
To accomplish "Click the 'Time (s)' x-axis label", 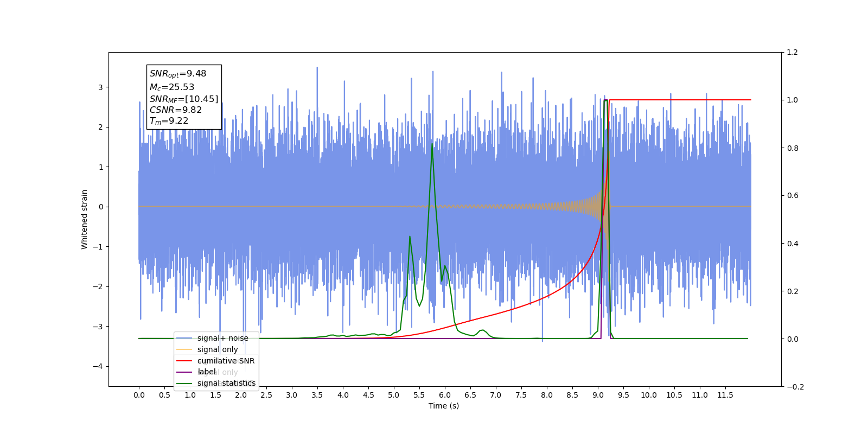I will (444, 406).
